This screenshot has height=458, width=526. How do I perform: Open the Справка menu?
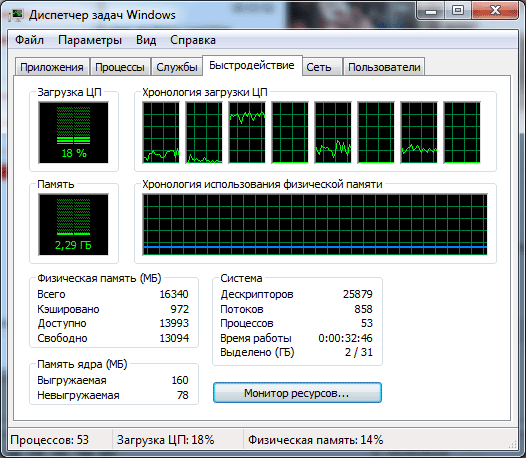(x=193, y=40)
